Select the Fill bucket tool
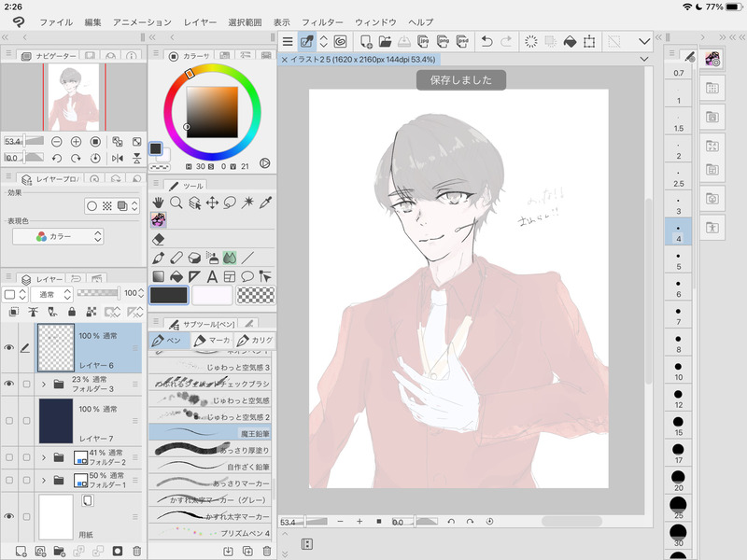Image resolution: width=747 pixels, height=560 pixels. 176,276
